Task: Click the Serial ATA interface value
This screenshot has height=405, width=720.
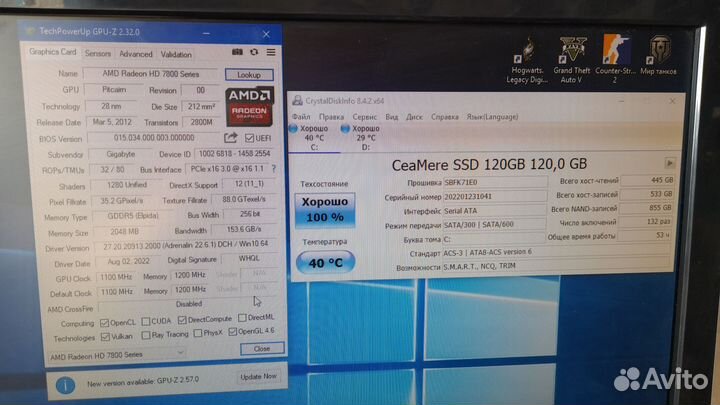Action: [x=495, y=211]
